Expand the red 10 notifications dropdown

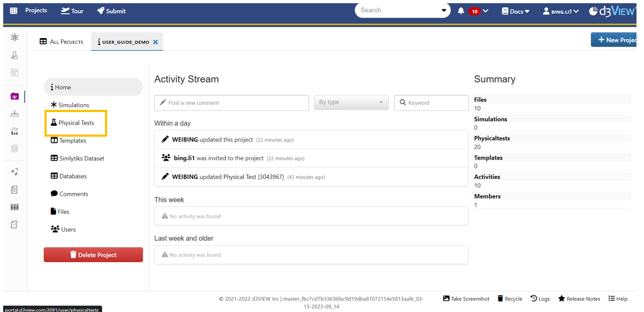coord(478,11)
